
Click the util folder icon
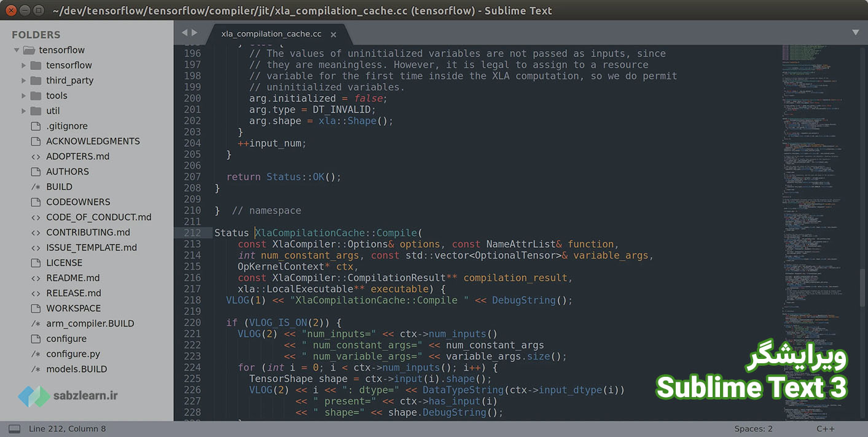[36, 111]
